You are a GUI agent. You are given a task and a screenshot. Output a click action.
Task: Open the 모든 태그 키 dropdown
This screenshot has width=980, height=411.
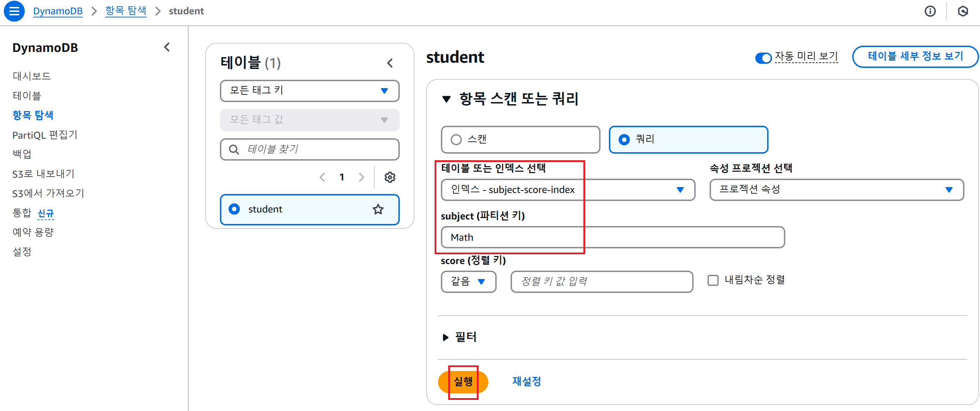(309, 91)
